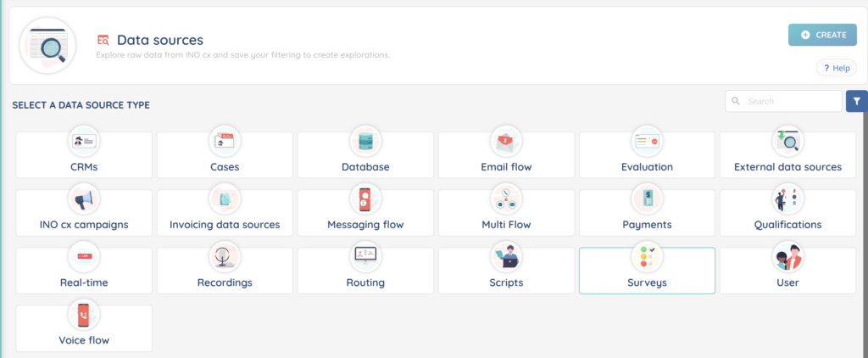Select the Payments icon
This screenshot has height=358, width=868.
click(x=647, y=199)
